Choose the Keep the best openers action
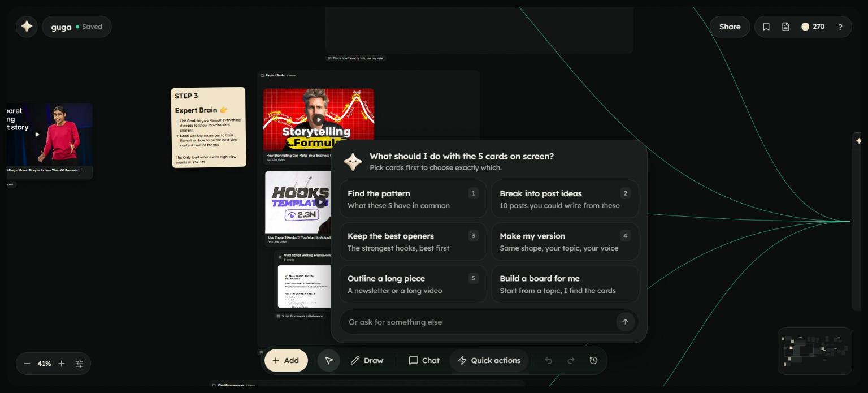 coord(413,241)
